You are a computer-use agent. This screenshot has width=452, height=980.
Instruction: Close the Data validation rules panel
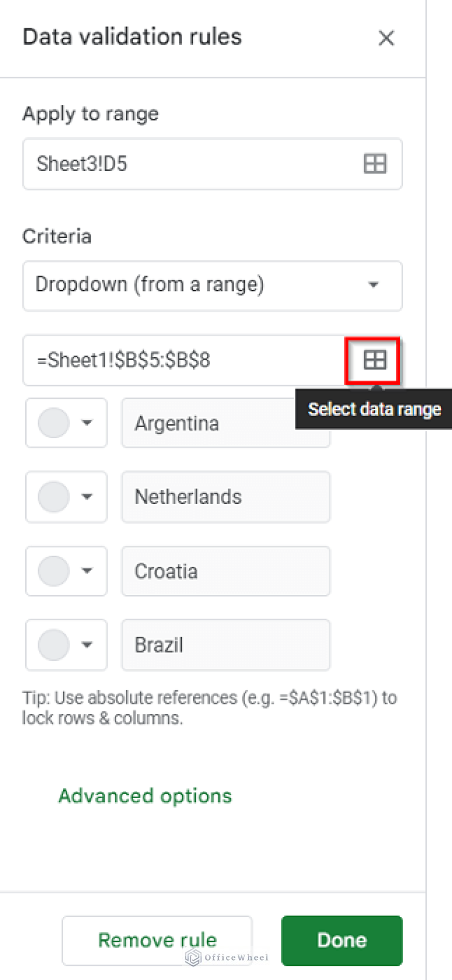click(x=386, y=38)
